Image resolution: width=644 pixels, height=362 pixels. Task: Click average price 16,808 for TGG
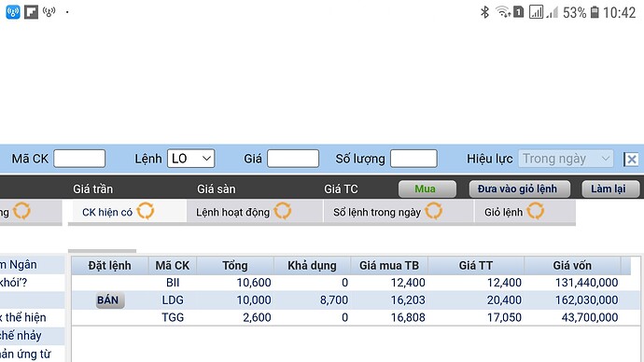[x=408, y=317]
